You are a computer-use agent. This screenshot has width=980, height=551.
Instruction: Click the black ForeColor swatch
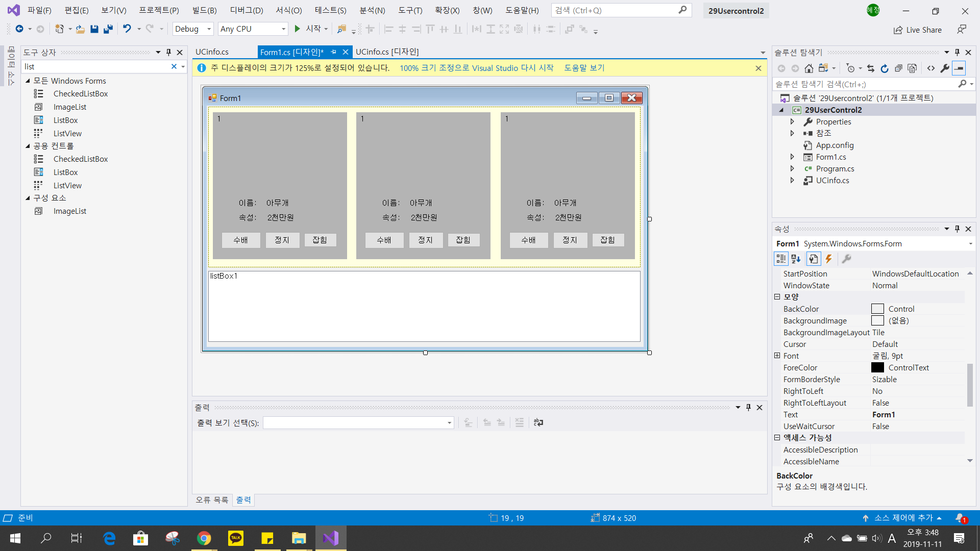(x=877, y=368)
